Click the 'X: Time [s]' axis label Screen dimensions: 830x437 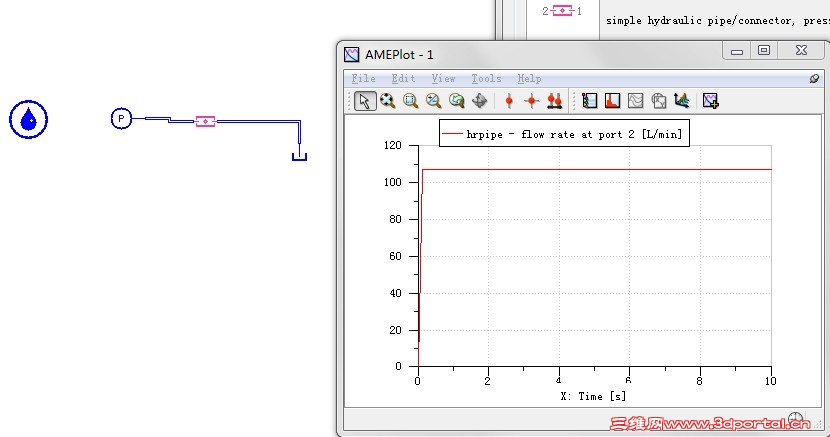(x=593, y=396)
